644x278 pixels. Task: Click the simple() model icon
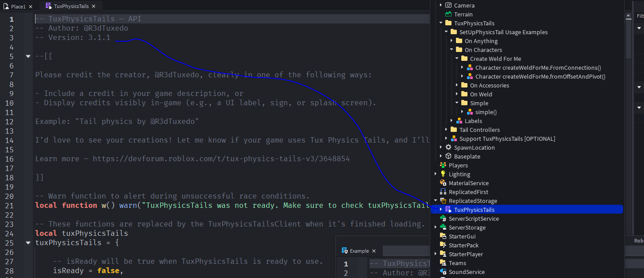click(x=470, y=112)
